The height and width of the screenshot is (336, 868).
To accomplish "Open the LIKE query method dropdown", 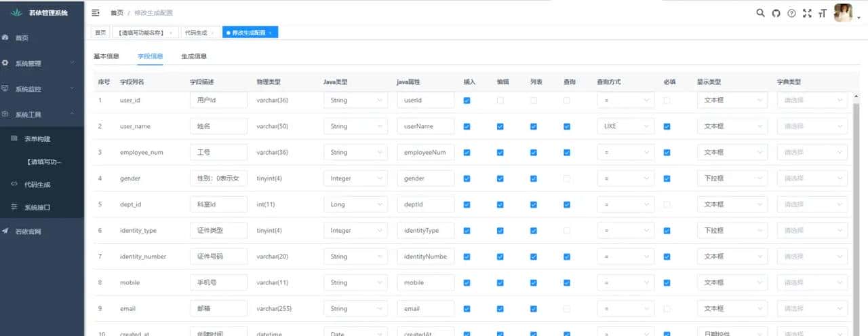I will (x=625, y=126).
